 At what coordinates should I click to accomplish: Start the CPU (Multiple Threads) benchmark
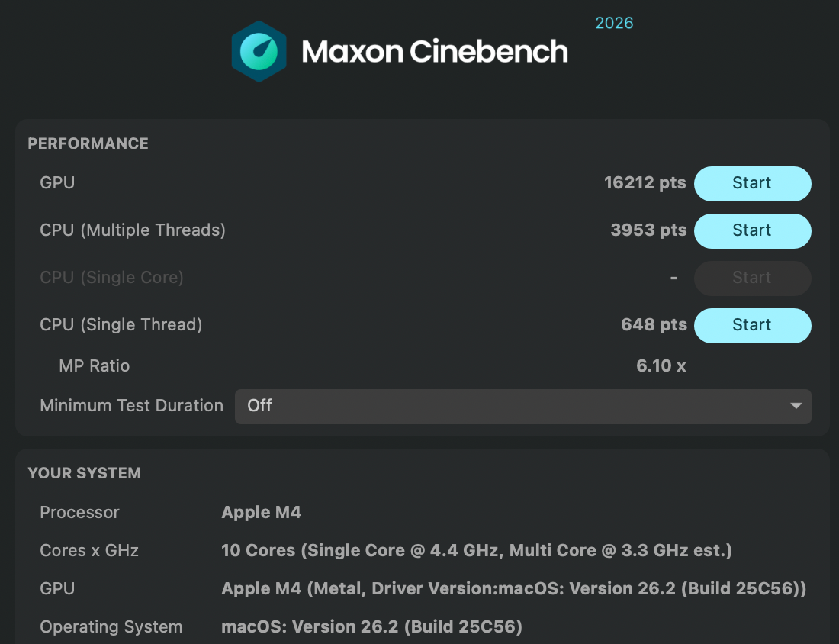point(752,230)
